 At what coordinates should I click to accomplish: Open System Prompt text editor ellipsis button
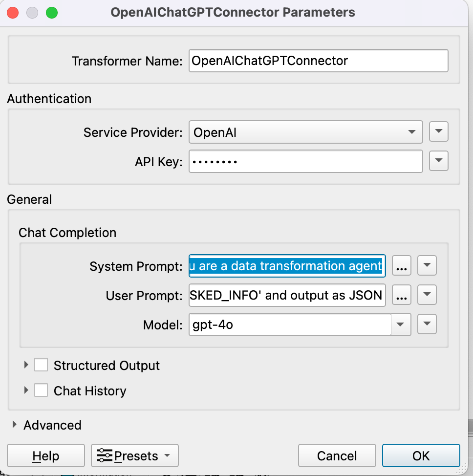[x=402, y=266]
